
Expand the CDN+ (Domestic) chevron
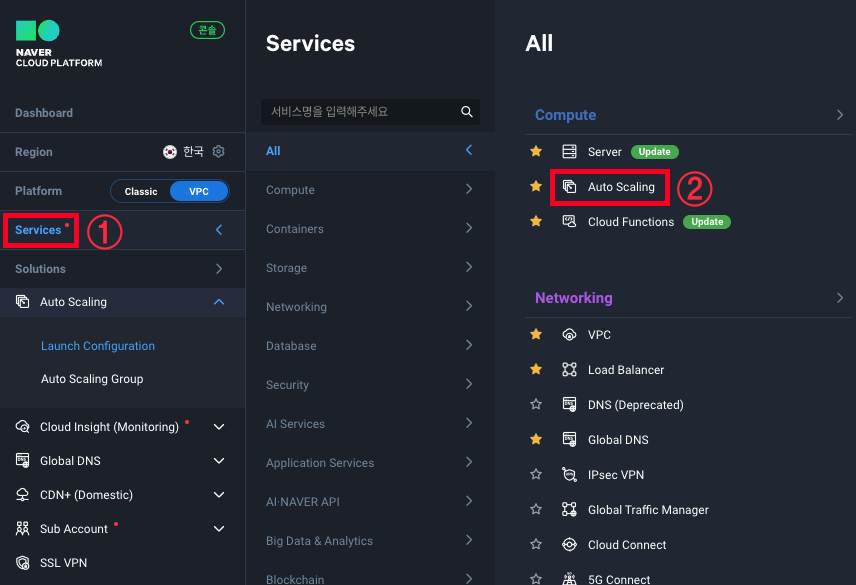pos(219,494)
